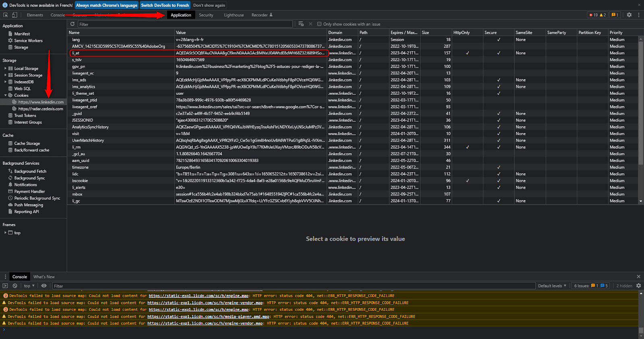644x339 pixels.
Task: Select https://www.linkedin.com cookies entry
Action: [x=41, y=102]
